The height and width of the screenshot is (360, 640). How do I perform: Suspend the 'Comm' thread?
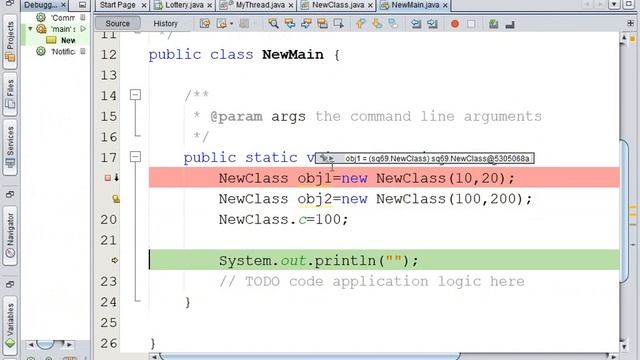click(83, 18)
